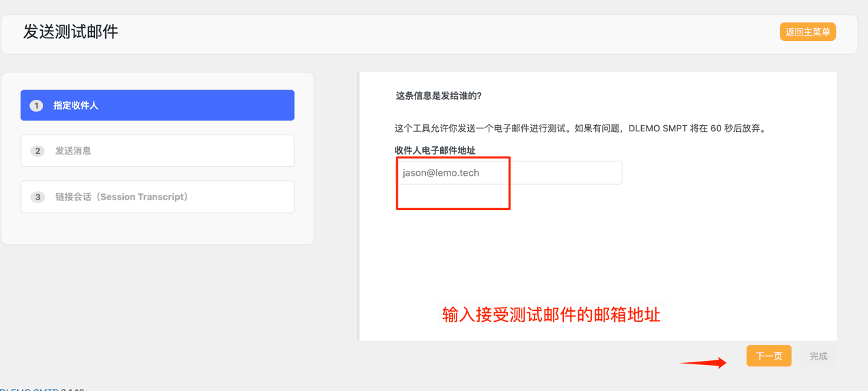This screenshot has height=391, width=868.
Task: Click the blank space under the step list
Action: pos(157,228)
